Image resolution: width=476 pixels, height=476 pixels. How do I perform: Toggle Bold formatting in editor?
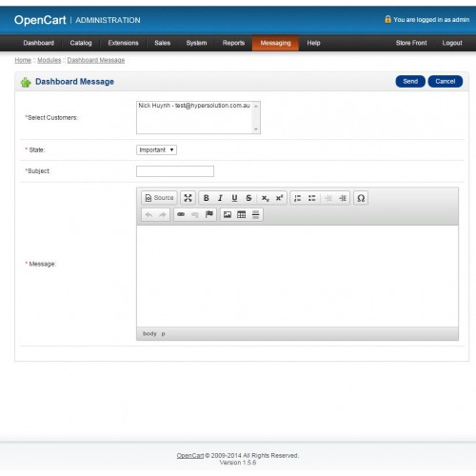coord(206,198)
